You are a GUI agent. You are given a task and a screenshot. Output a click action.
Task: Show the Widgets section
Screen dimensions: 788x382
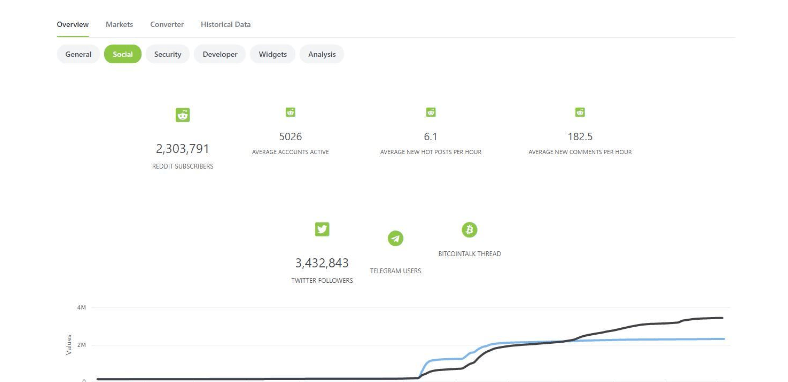pos(272,54)
